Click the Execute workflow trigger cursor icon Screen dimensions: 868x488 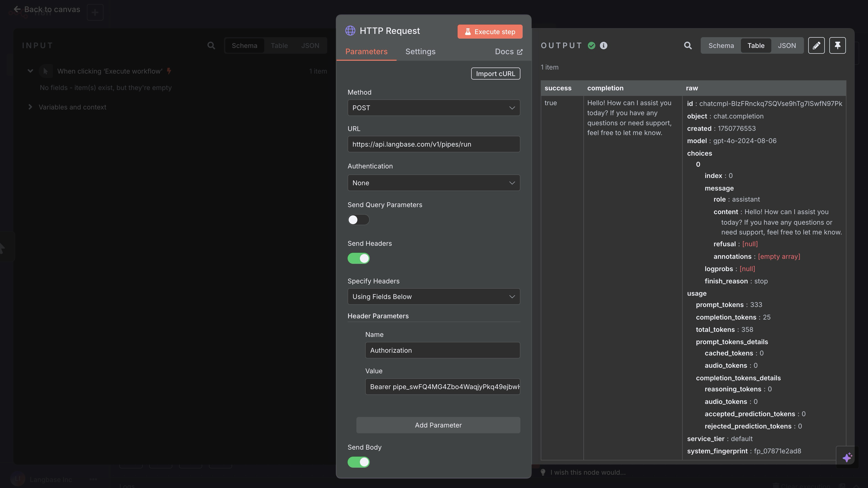coord(46,71)
